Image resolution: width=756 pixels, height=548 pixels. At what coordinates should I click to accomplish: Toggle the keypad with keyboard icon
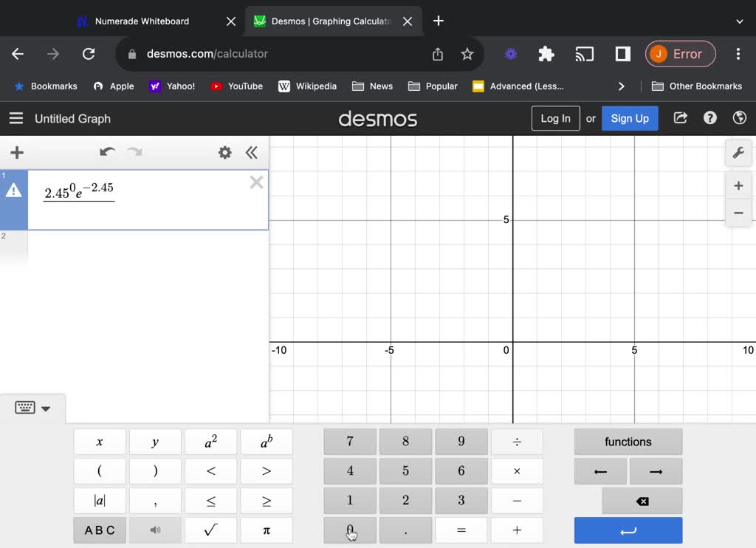pos(32,408)
